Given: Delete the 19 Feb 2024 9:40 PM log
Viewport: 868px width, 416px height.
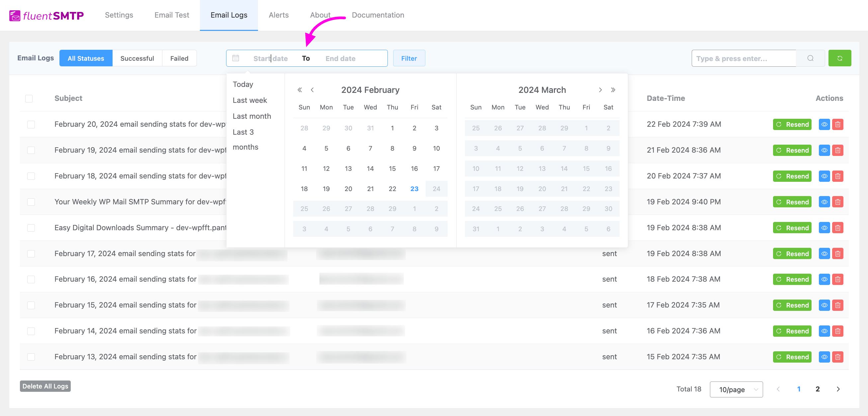Looking at the screenshot, I should pyautogui.click(x=837, y=202).
